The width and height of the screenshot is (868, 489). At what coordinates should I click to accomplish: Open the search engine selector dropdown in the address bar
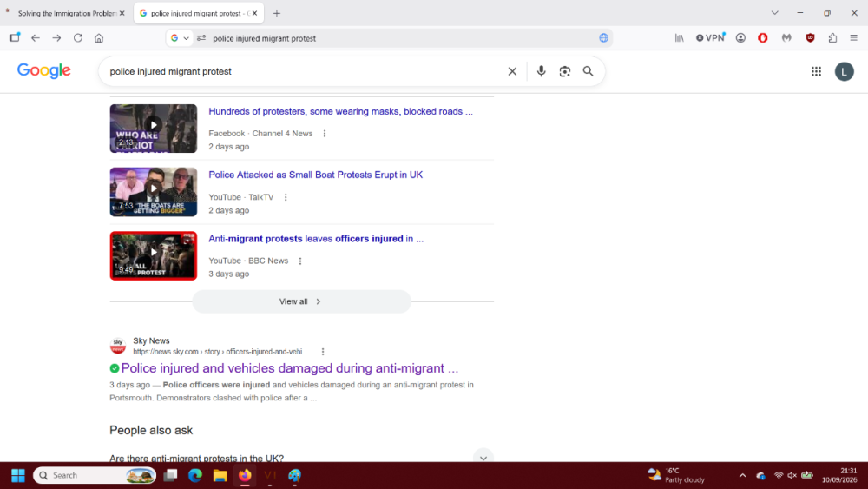(180, 38)
